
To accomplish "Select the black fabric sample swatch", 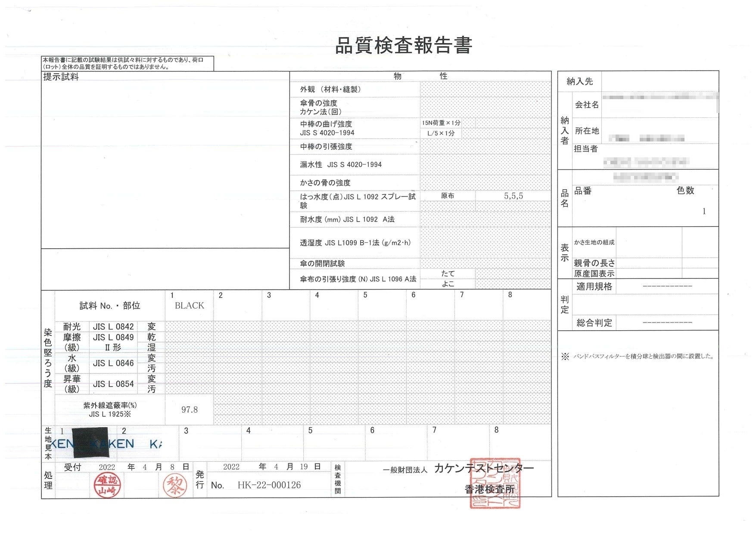I will pos(90,443).
